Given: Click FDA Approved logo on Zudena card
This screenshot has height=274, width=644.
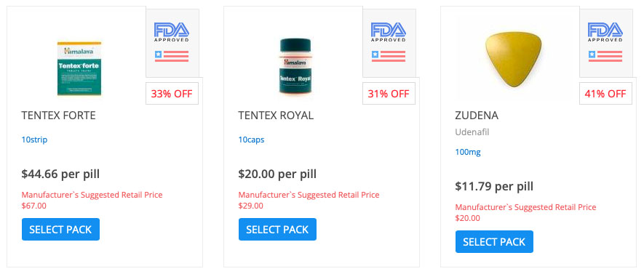Looking at the screenshot, I should pyautogui.click(x=605, y=32).
